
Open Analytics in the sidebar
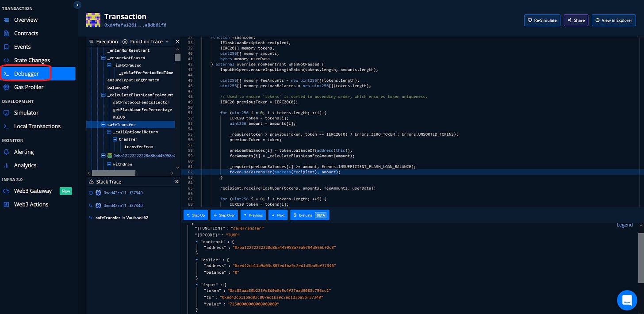coord(25,165)
